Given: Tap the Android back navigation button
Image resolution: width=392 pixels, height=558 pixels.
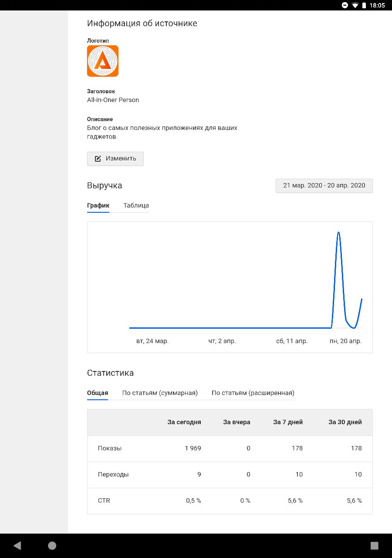Looking at the screenshot, I should 17,545.
